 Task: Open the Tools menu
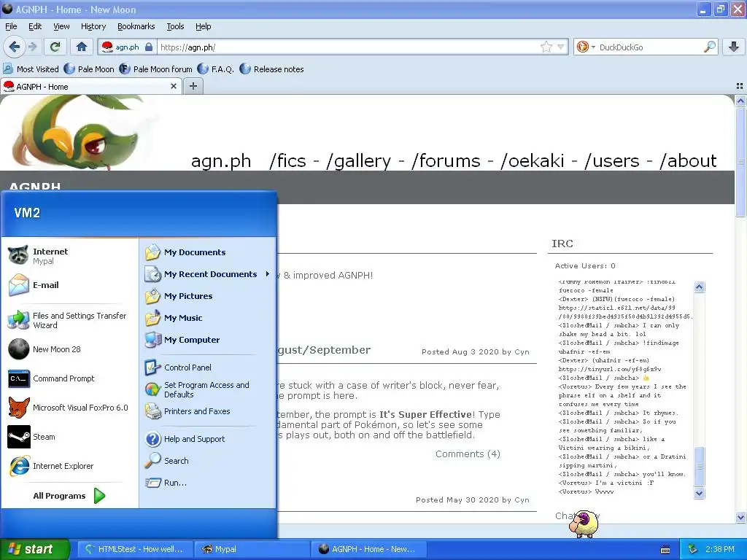[175, 26]
